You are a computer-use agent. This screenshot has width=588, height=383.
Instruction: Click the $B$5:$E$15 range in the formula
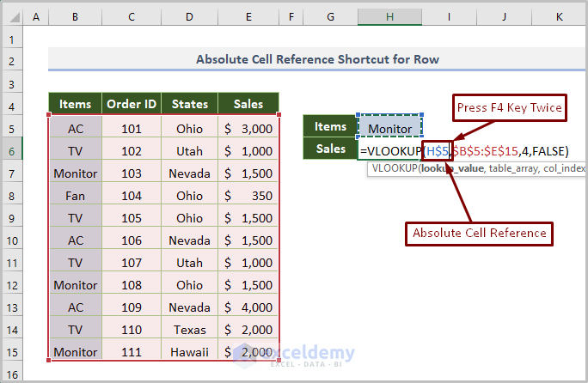(486, 151)
